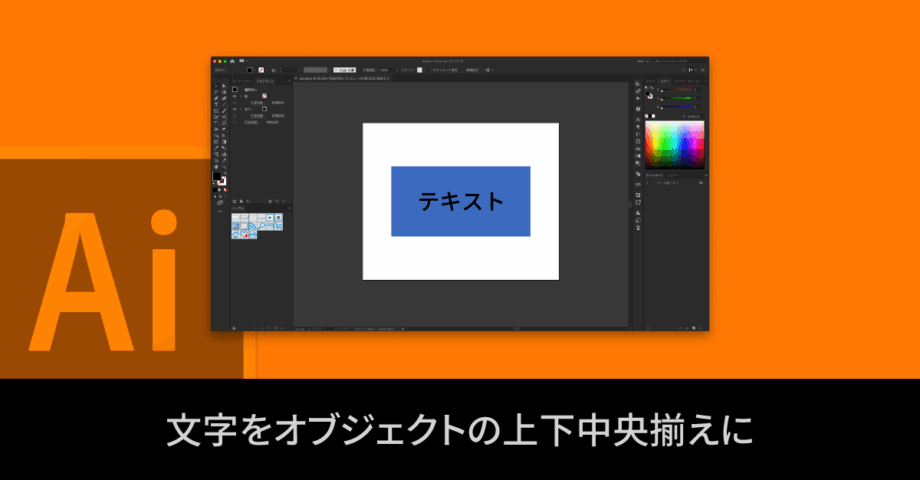Screen dimensions: 920x480
Task: Select the Scale tool
Action: coord(224,123)
